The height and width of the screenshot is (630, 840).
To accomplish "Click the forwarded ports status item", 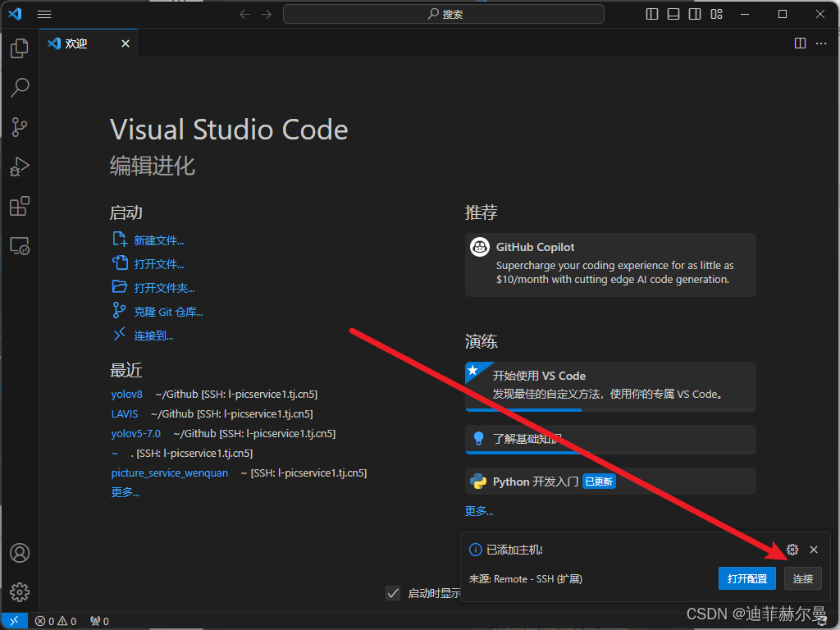I will [x=99, y=622].
